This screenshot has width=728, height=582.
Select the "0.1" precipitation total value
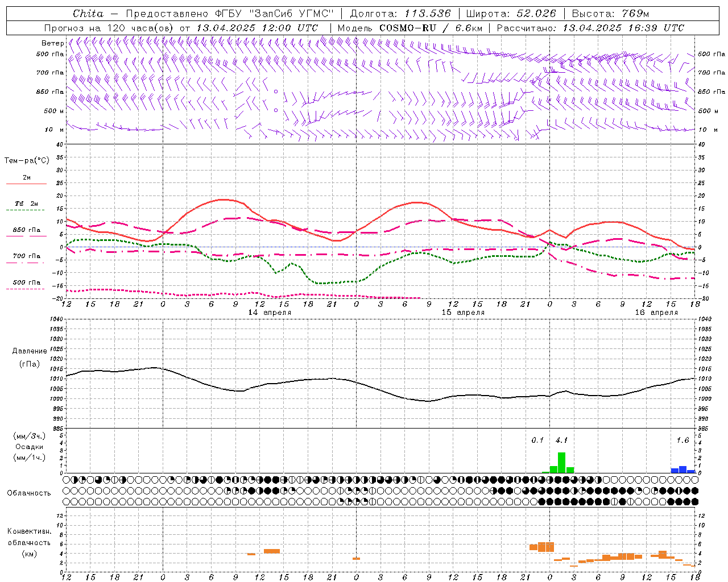537,440
